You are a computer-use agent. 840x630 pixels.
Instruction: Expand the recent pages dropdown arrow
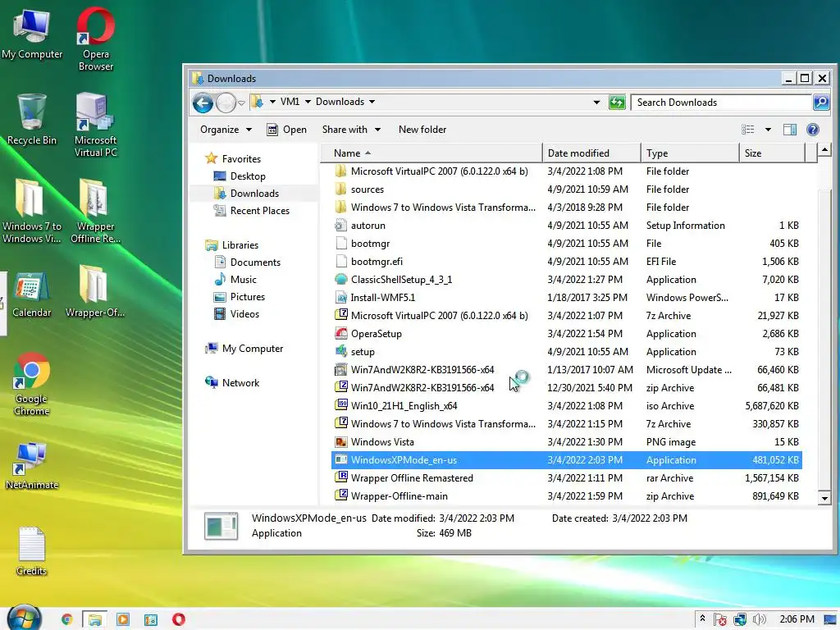(242, 103)
